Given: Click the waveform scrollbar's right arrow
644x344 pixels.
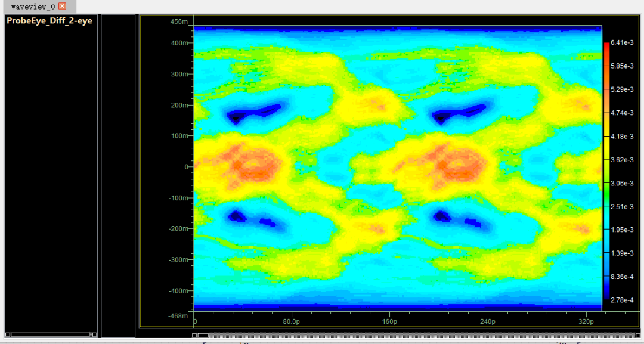Looking at the screenshot, I should tap(637, 336).
